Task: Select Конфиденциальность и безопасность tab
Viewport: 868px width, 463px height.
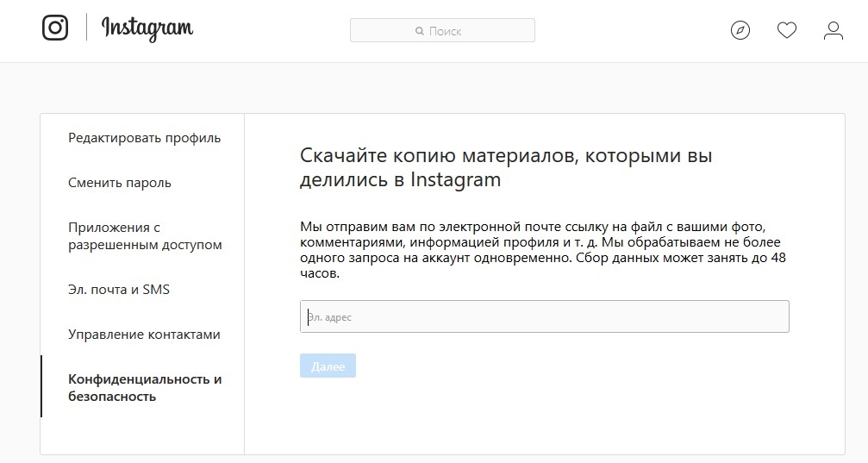Action: 145,388
